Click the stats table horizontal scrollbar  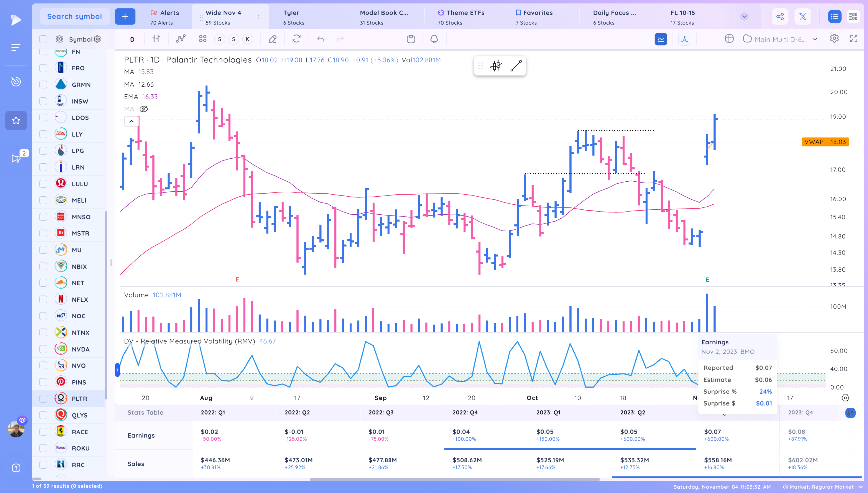[455, 479]
